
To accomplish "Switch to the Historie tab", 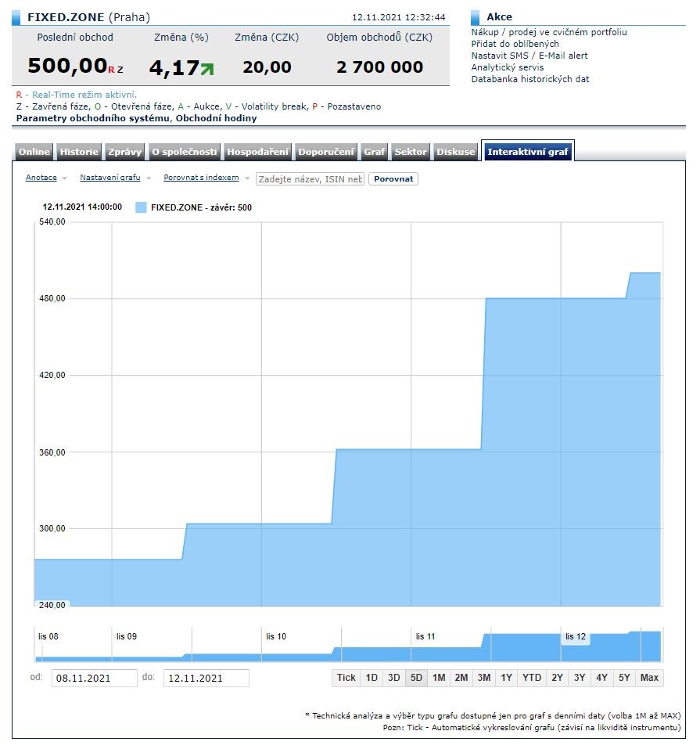I will pos(79,152).
